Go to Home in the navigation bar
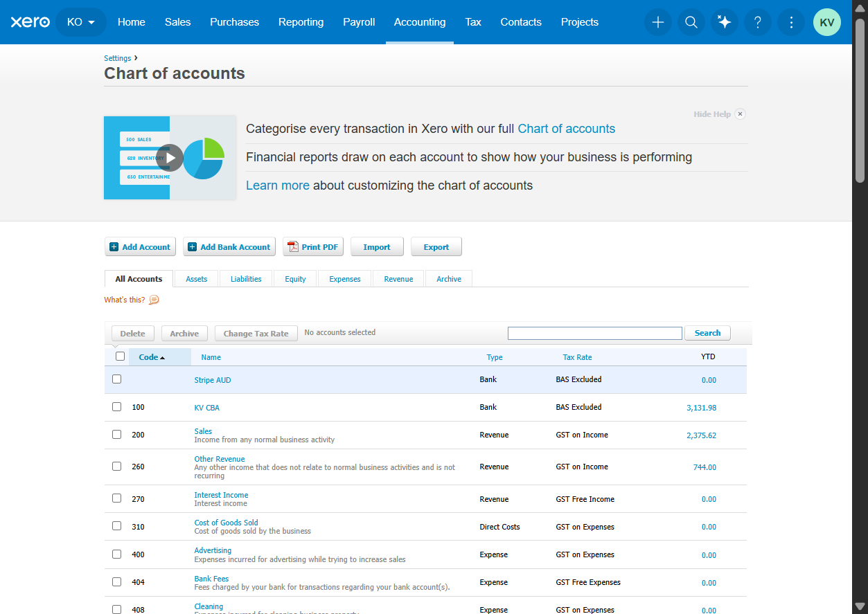Image resolution: width=868 pixels, height=614 pixels. [x=132, y=22]
